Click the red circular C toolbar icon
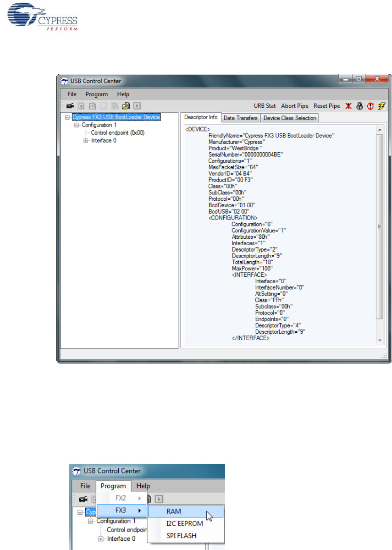This screenshot has width=392, height=550. pyautogui.click(x=370, y=106)
